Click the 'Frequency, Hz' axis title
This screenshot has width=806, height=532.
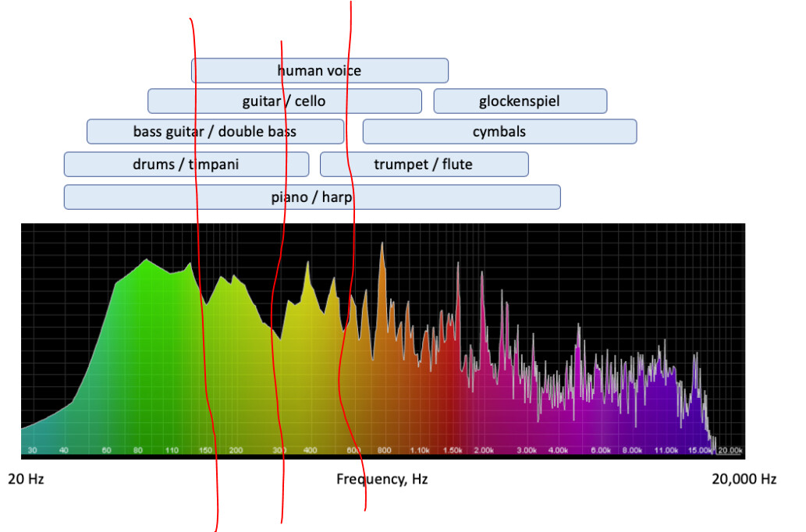tap(382, 479)
